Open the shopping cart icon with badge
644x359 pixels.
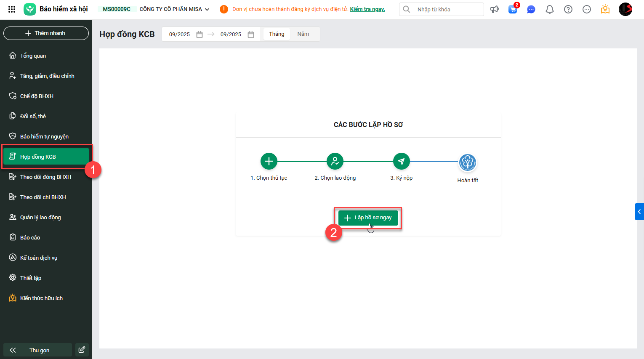(x=513, y=9)
